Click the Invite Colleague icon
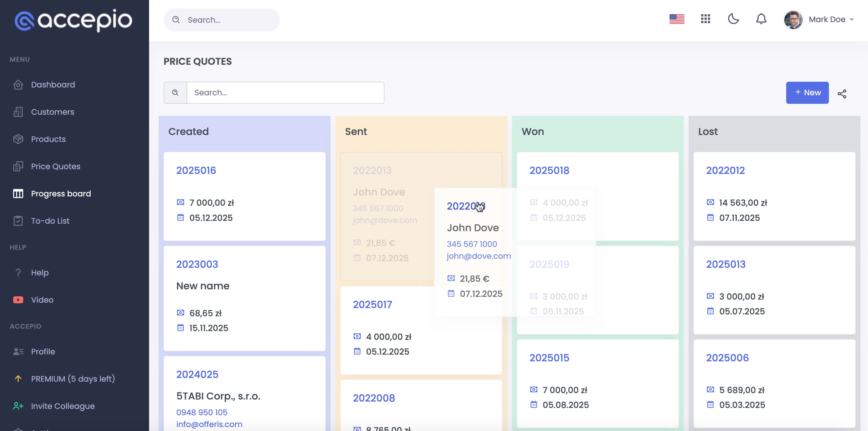 [18, 406]
